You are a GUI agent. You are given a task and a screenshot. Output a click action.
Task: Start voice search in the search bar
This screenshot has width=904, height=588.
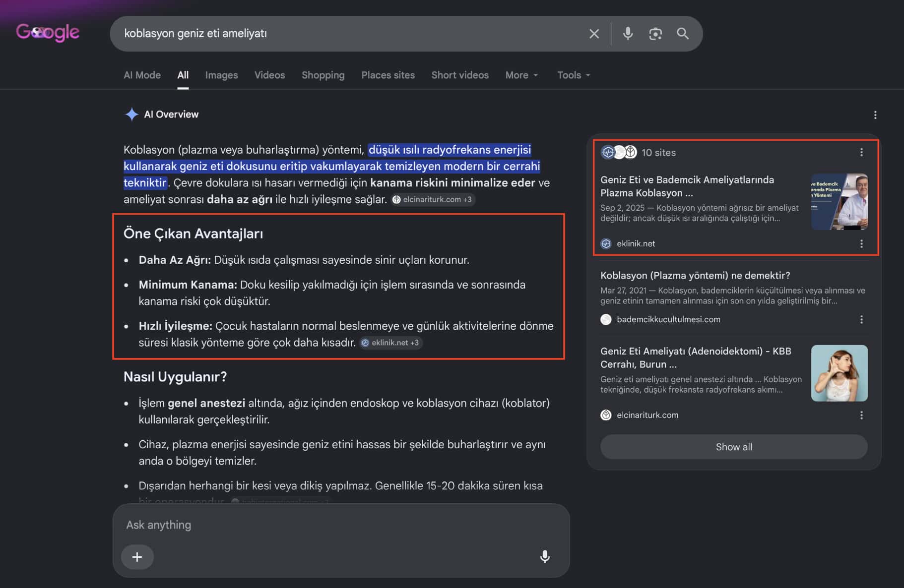pyautogui.click(x=628, y=33)
